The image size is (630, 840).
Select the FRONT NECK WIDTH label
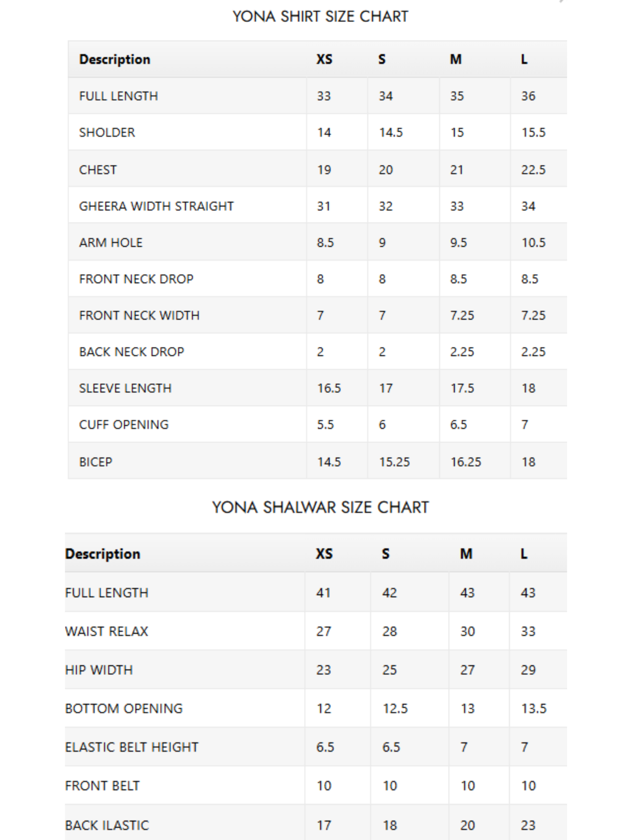coord(139,316)
